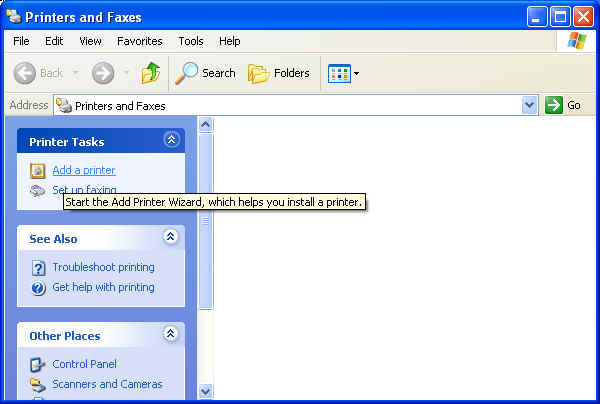
Task: Expand the Address bar dropdown arrow
Action: tap(529, 105)
